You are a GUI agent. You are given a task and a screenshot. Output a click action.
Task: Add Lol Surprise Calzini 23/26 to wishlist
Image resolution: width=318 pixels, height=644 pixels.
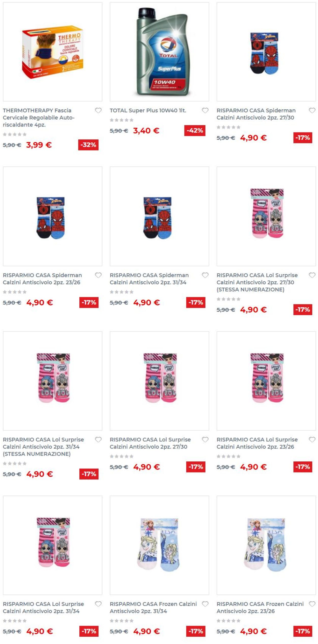pyautogui.click(x=312, y=440)
